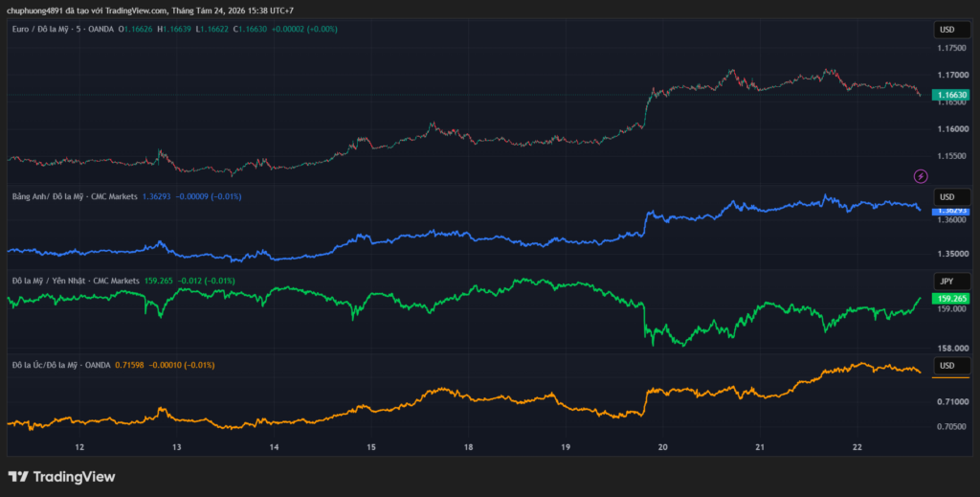The image size is (980, 497).
Task: Click the 158.000 price scale level
Action: (x=951, y=349)
